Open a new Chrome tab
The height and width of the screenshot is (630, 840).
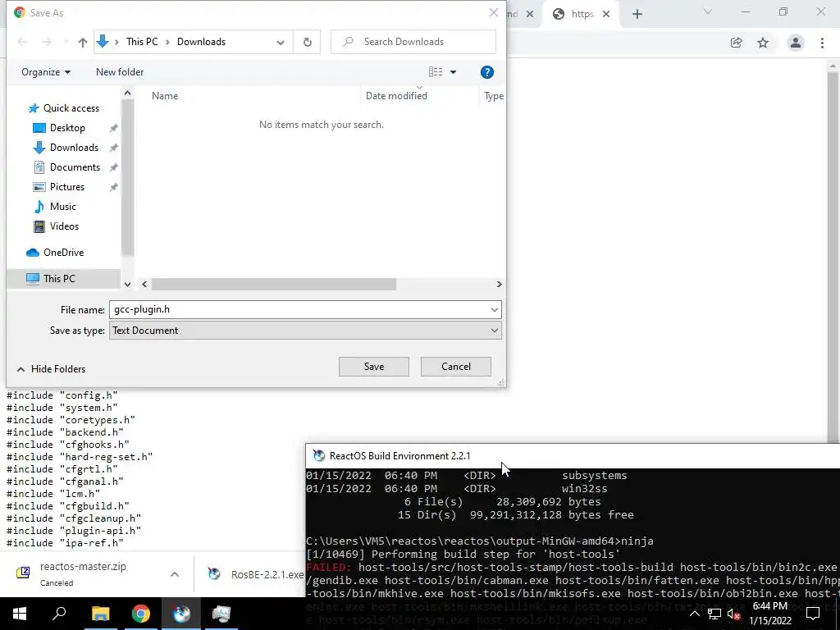pos(637,15)
